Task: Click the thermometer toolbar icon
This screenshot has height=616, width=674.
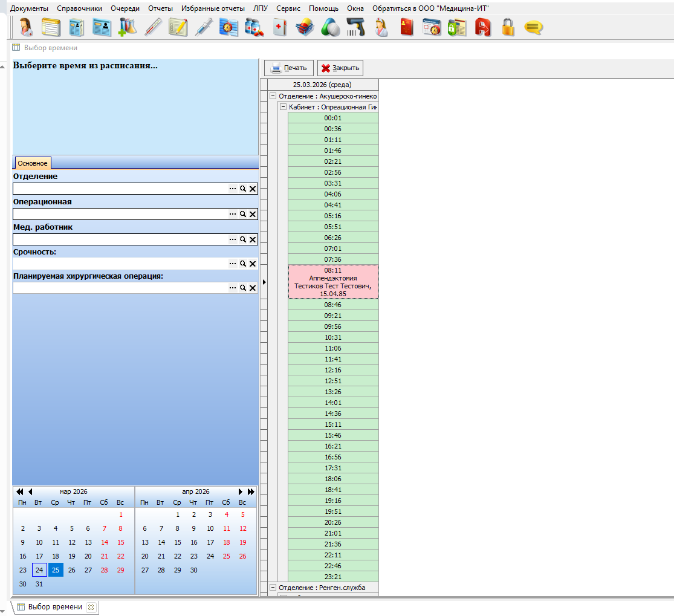Action: [x=154, y=28]
